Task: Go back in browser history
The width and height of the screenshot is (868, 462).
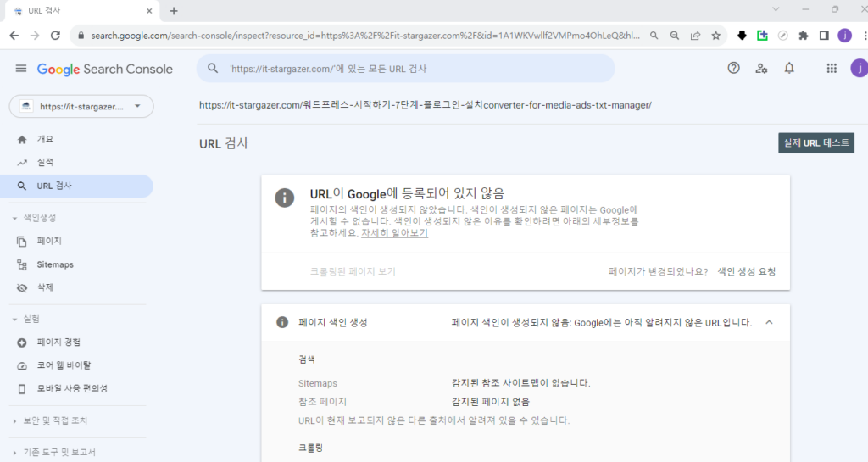Action: pyautogui.click(x=14, y=36)
